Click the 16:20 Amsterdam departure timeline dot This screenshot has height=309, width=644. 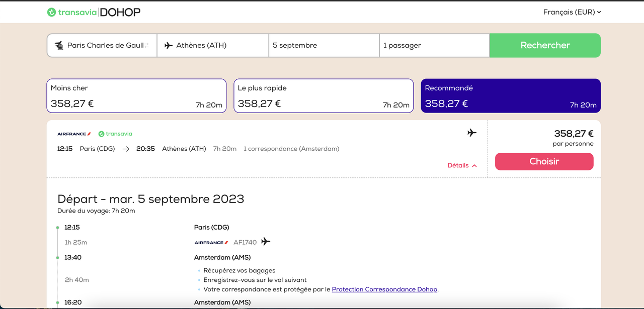(x=58, y=303)
